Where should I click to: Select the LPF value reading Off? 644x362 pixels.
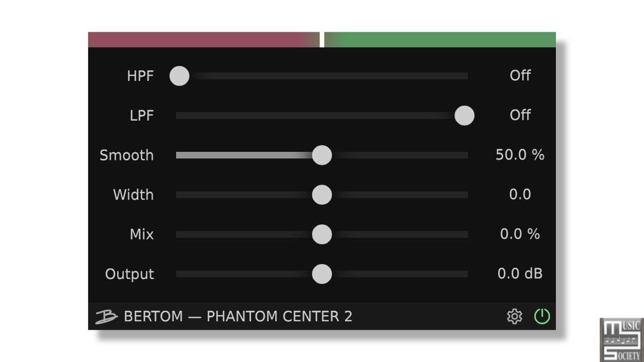(520, 115)
